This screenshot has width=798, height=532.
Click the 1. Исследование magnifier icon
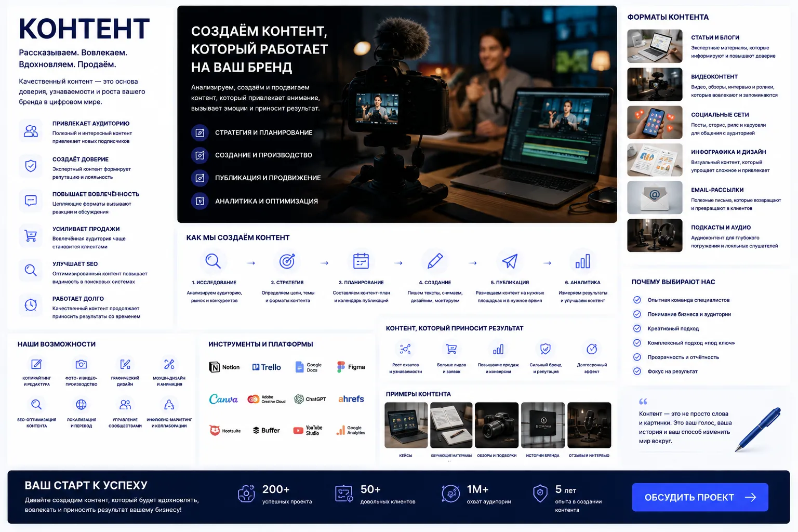pyautogui.click(x=213, y=261)
